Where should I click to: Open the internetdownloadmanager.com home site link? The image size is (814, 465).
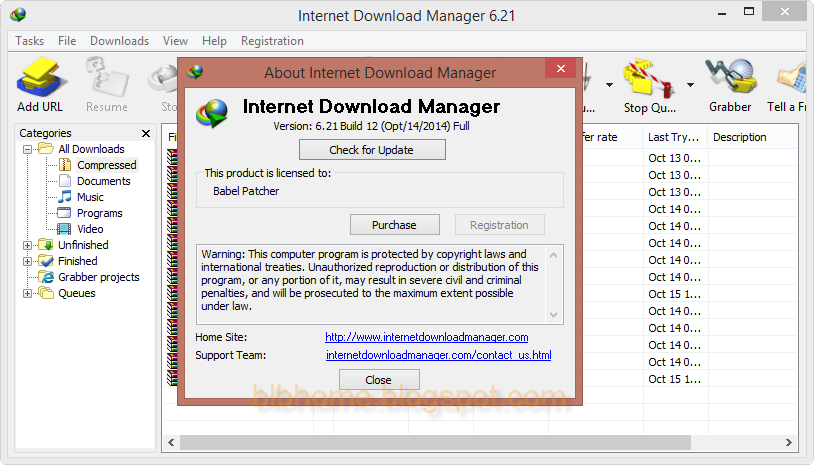(x=427, y=337)
